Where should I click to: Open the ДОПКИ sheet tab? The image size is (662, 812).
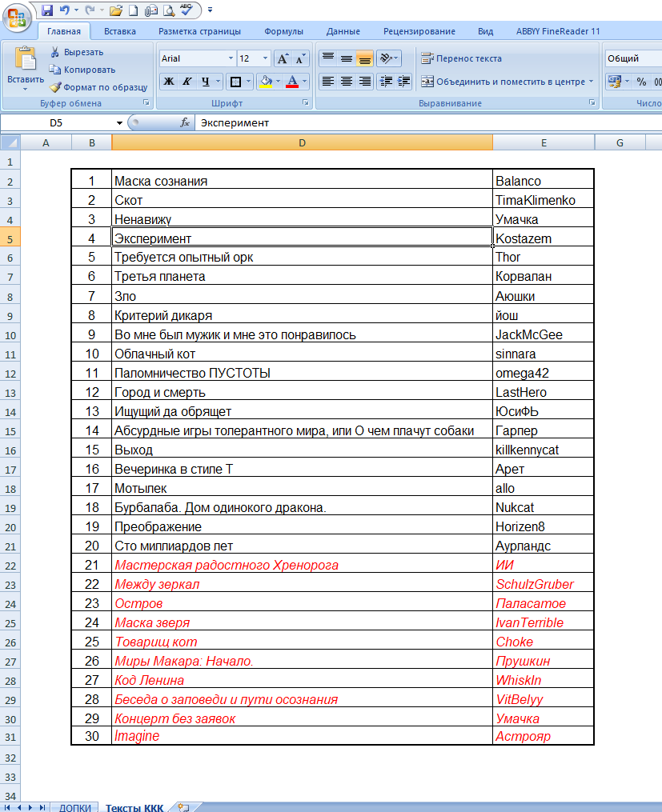click(x=74, y=807)
